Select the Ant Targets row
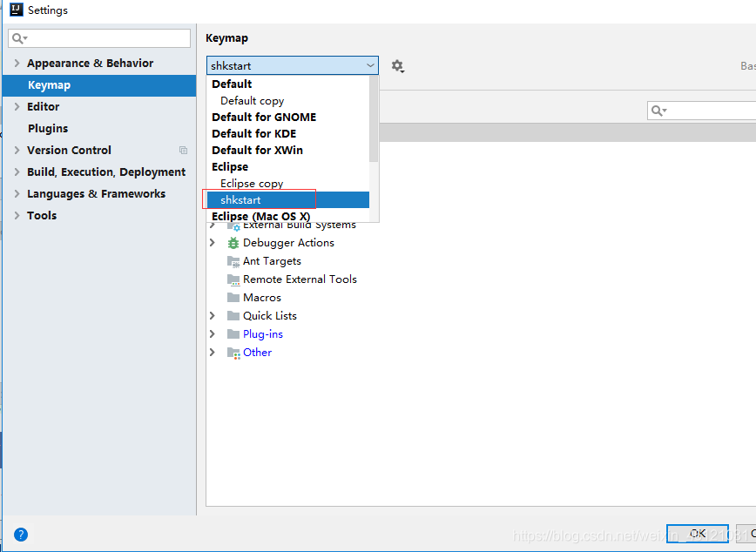This screenshot has width=756, height=552. 272,261
